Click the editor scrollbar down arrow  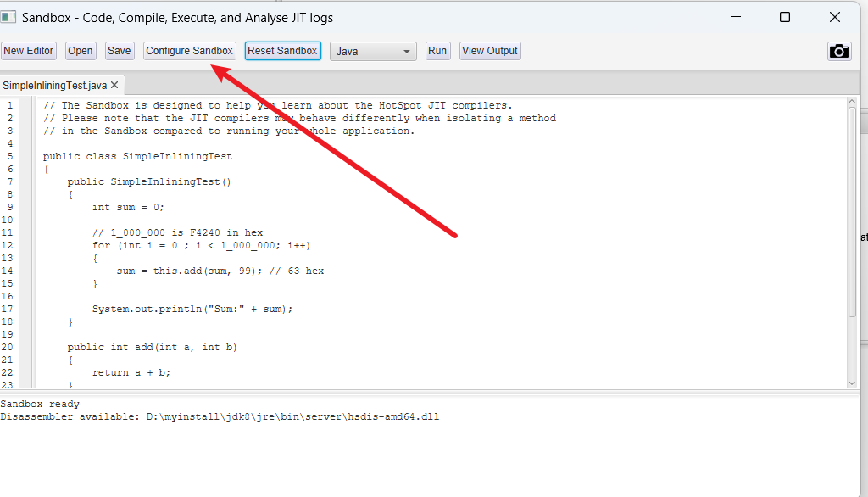852,383
